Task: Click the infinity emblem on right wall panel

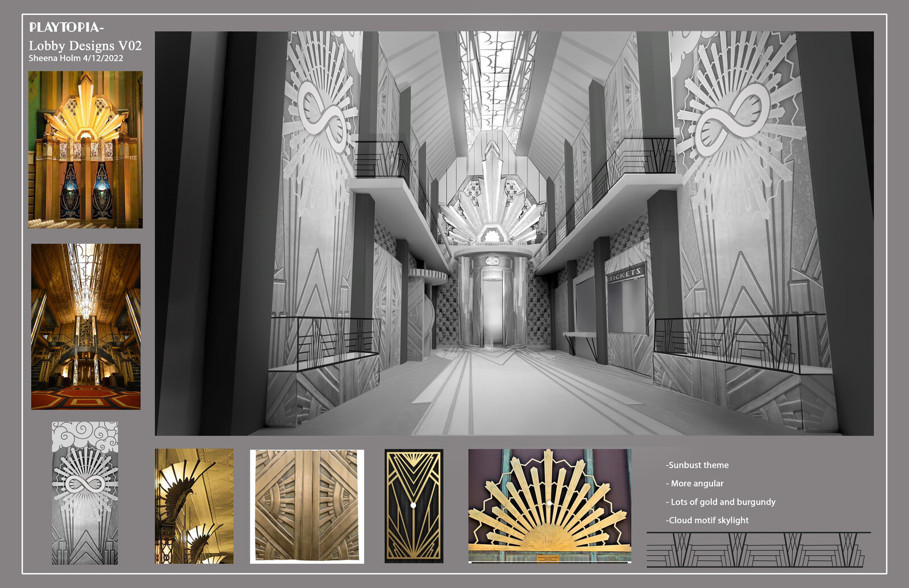Action: click(x=733, y=118)
